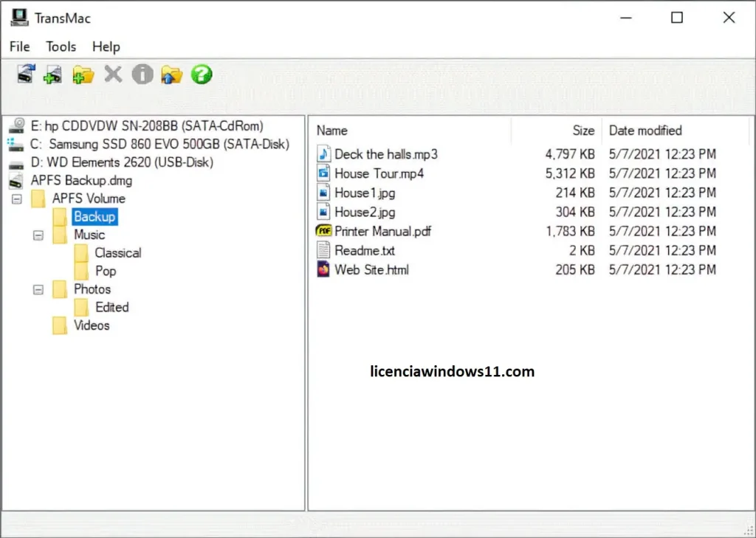
Task: Click the House Tour.mp4 video file icon
Action: tap(323, 173)
